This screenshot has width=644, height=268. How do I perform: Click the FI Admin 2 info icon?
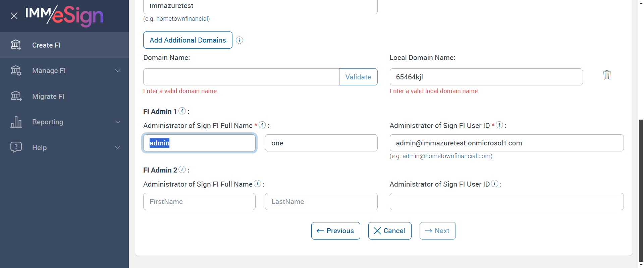(182, 170)
